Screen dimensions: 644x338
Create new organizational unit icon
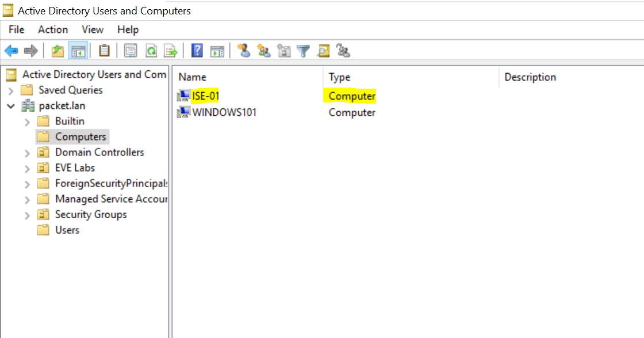[x=284, y=51]
